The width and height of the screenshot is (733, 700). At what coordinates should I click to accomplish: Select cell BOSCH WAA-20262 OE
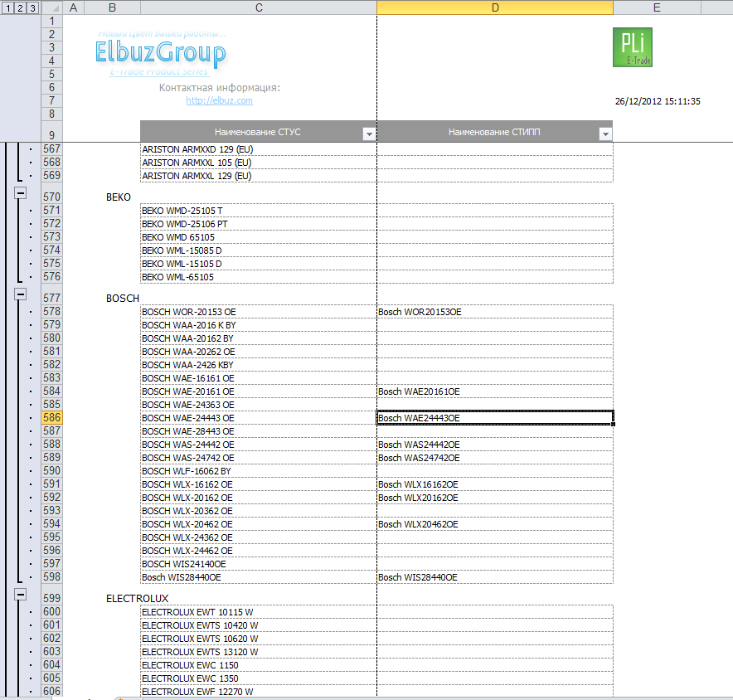pos(259,351)
